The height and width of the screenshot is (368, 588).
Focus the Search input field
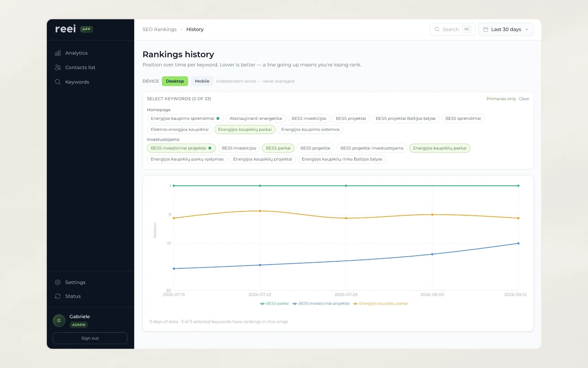[x=452, y=29]
